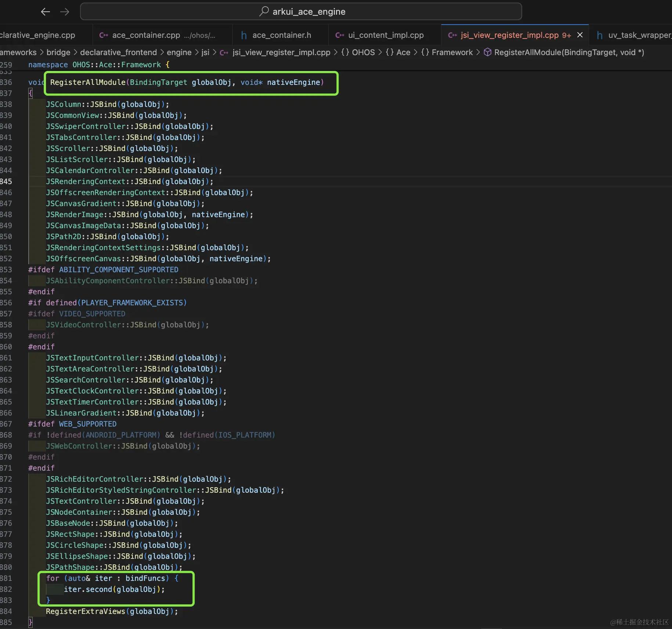Click the C++ icon in the breadcrumb
This screenshot has height=629, width=672.
click(224, 53)
